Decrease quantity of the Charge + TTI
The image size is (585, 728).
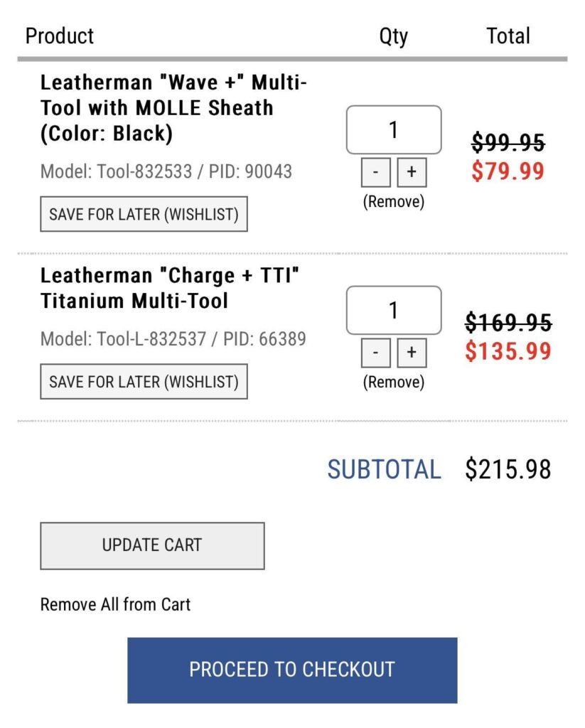[x=375, y=352]
